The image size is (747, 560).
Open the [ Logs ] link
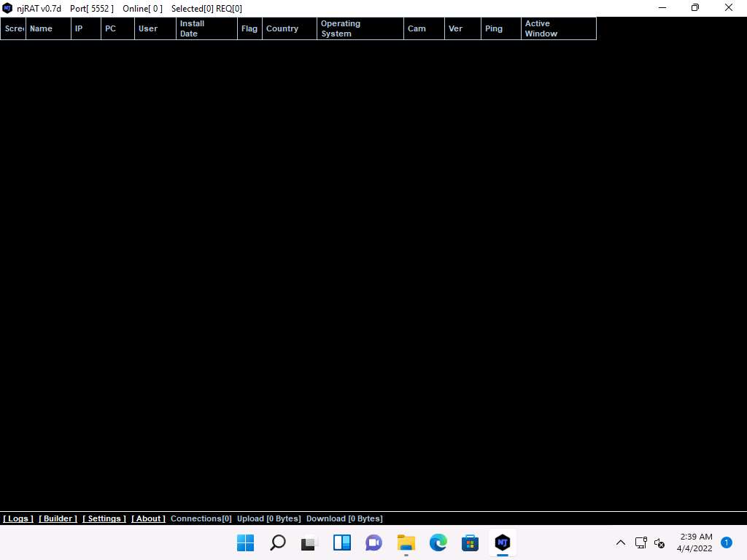(x=18, y=518)
